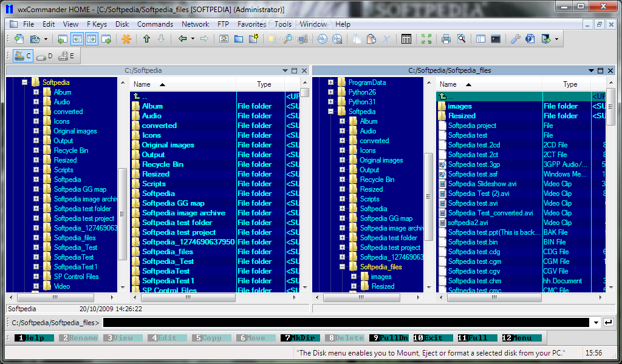This screenshot has width=622, height=364.
Task: Click the green back arrow icon
Action: pos(182,39)
